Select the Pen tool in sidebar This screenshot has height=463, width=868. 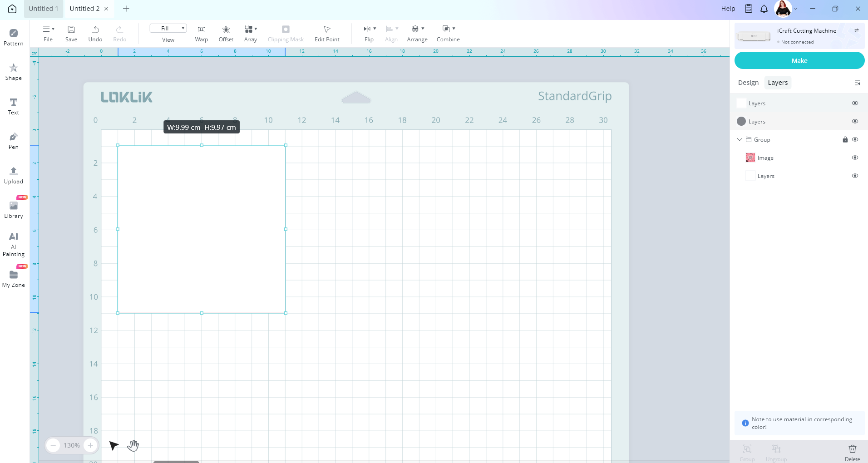coord(14,141)
